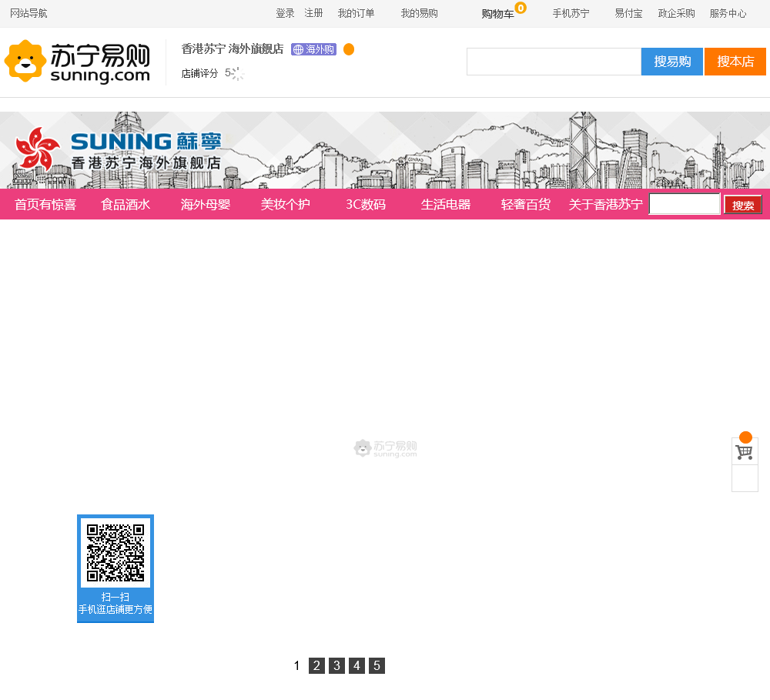This screenshot has width=770, height=700.
Task: Focus the pink navbar search field
Action: (685, 204)
